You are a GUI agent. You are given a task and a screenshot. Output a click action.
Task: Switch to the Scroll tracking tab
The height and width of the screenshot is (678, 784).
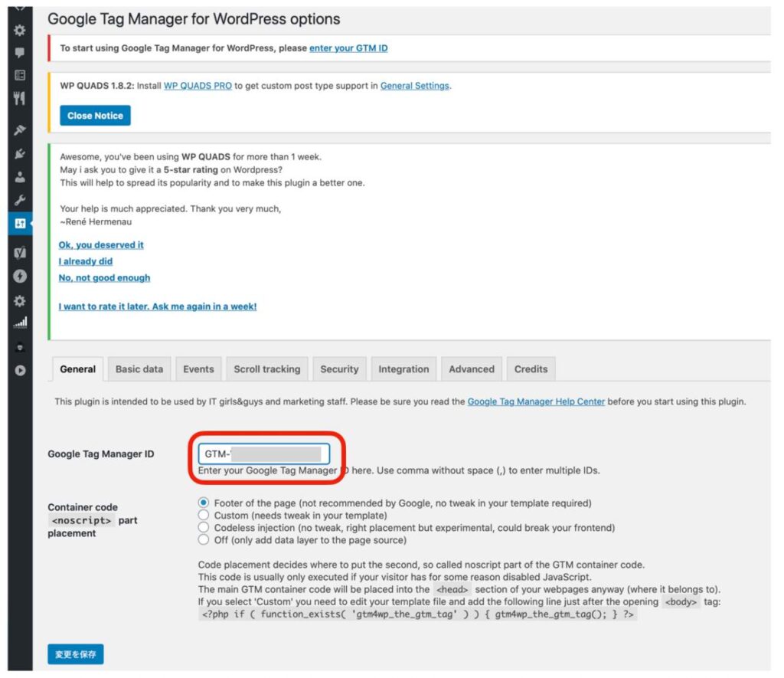267,369
